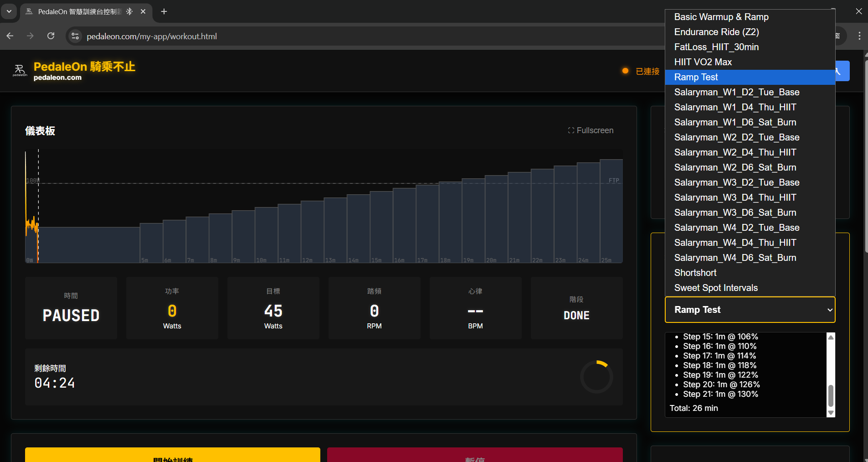This screenshot has width=868, height=462.
Task: Click the Fullscreen expand icon
Action: [x=571, y=130]
